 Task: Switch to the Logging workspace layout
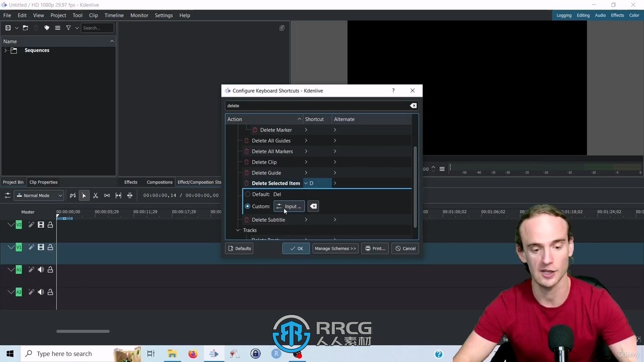563,15
